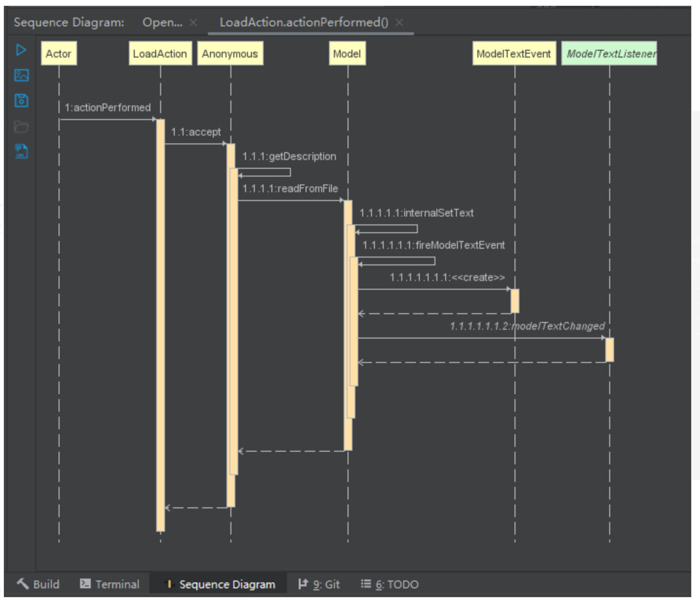
Task: Select the Sequence Diagram tool window button
Action: click(220, 584)
